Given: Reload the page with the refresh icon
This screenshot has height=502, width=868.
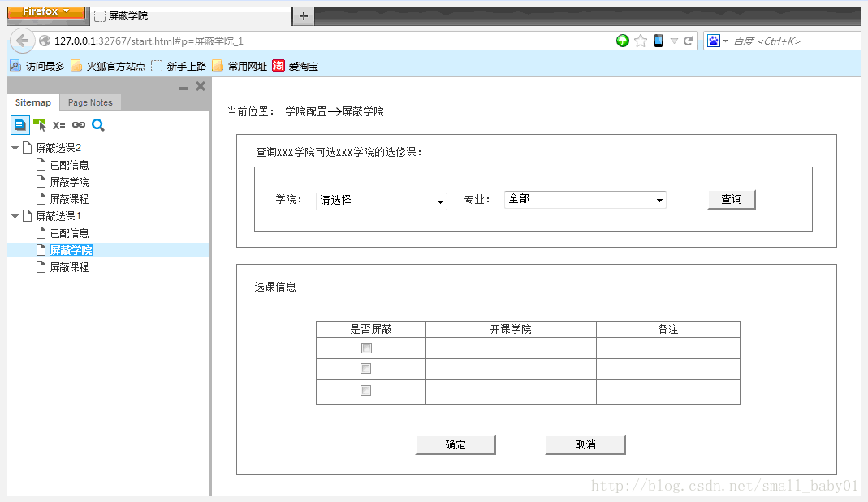Looking at the screenshot, I should click(688, 41).
